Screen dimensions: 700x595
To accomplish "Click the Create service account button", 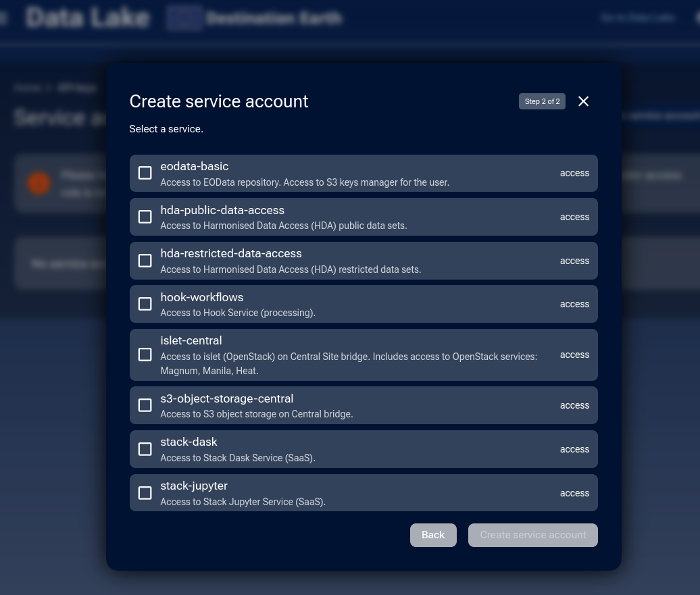I will [x=533, y=535].
